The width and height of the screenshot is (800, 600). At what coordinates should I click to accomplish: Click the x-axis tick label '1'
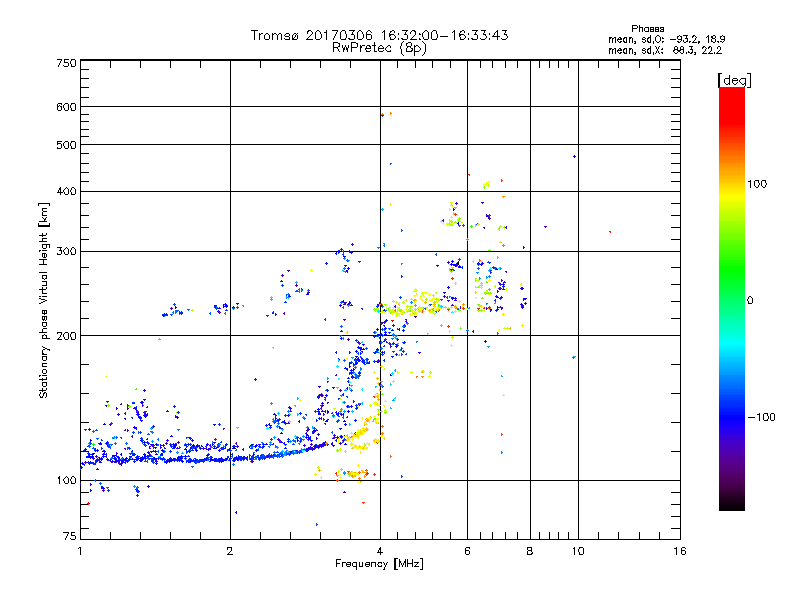coord(80,551)
